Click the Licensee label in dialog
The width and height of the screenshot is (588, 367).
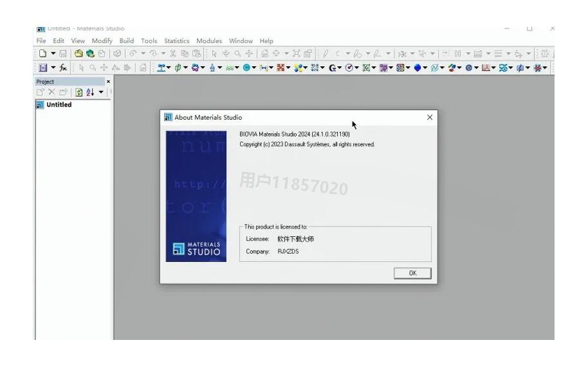tap(257, 239)
